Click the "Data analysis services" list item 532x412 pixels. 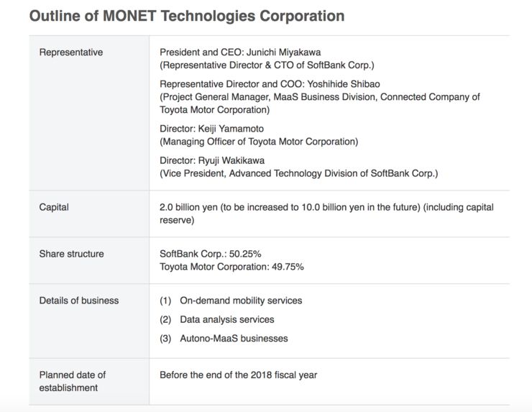pyautogui.click(x=226, y=319)
